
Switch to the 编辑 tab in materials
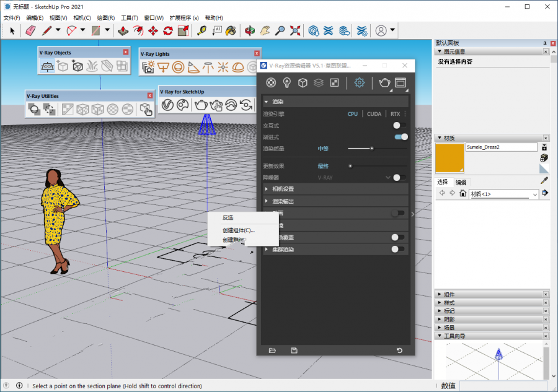tap(461, 182)
